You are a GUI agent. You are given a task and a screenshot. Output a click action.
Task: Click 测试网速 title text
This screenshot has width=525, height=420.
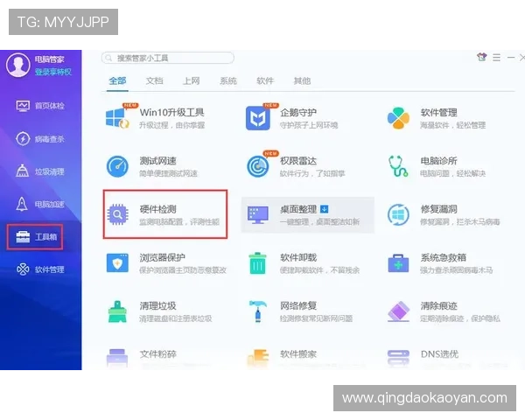(x=157, y=161)
